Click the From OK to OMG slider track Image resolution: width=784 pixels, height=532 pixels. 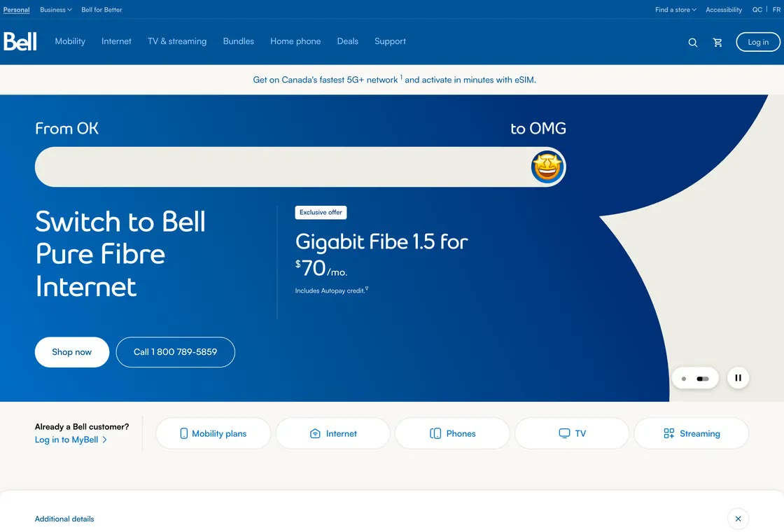point(300,167)
